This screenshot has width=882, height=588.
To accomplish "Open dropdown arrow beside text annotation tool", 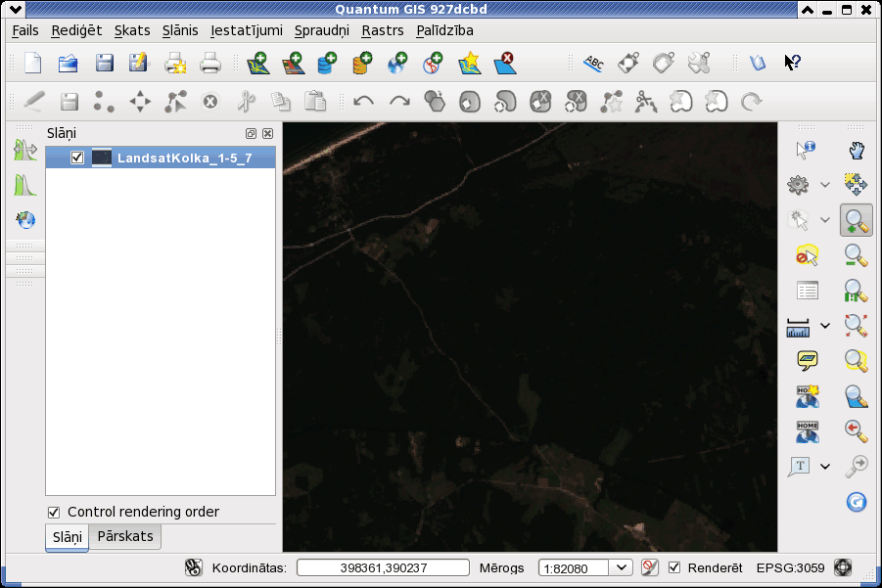I will pos(825,466).
